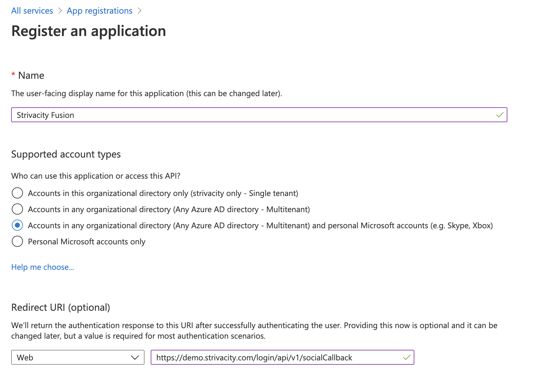Viewport: 539px width, 392px height.
Task: Click the "Name" field label text
Action: click(31, 75)
